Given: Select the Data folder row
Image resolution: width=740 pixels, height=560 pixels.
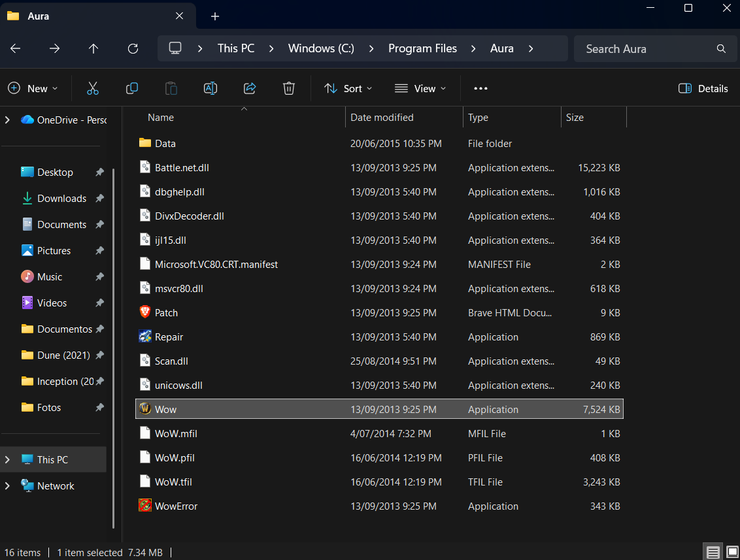Looking at the screenshot, I should (x=379, y=143).
